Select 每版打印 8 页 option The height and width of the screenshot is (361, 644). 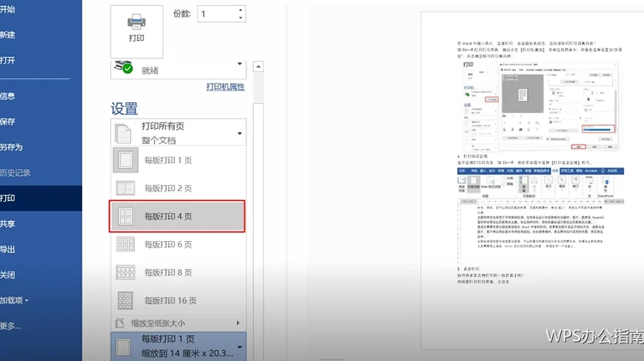pos(178,273)
